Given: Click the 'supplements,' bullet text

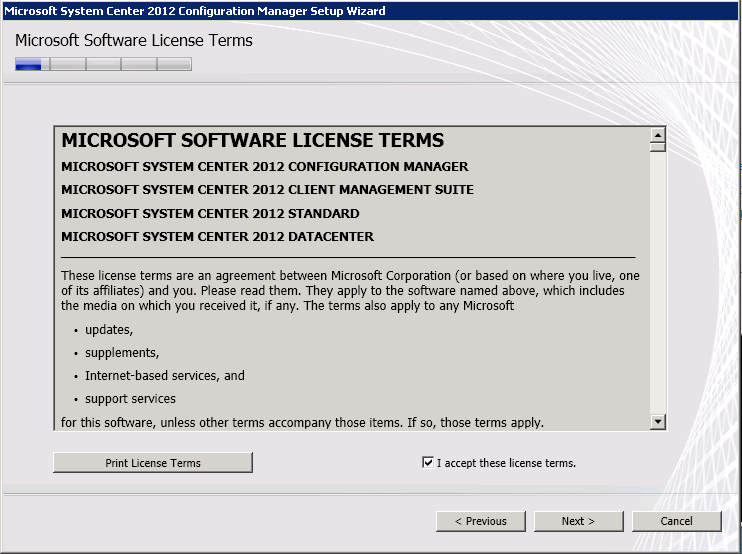Looking at the screenshot, I should [122, 353].
